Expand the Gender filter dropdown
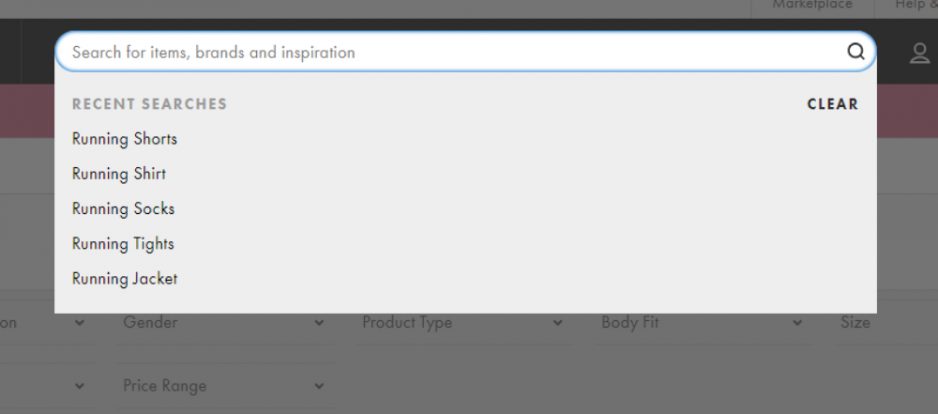The width and height of the screenshot is (938, 414). (x=222, y=323)
